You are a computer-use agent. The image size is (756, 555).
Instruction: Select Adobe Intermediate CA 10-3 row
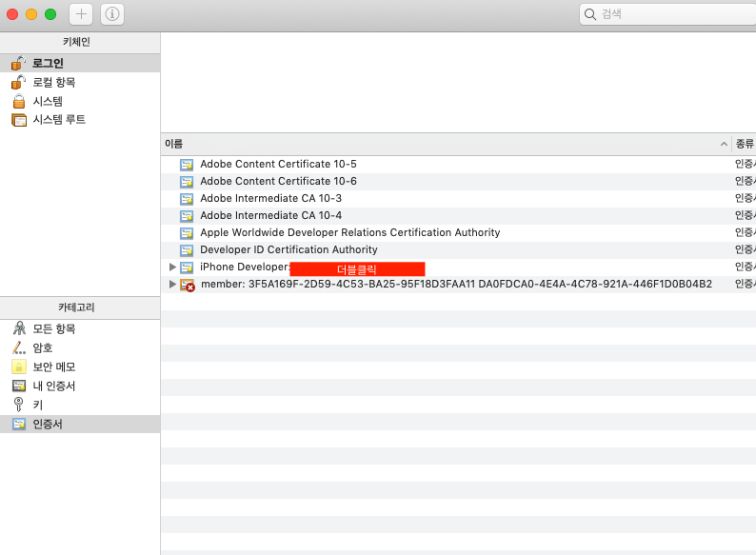point(458,199)
